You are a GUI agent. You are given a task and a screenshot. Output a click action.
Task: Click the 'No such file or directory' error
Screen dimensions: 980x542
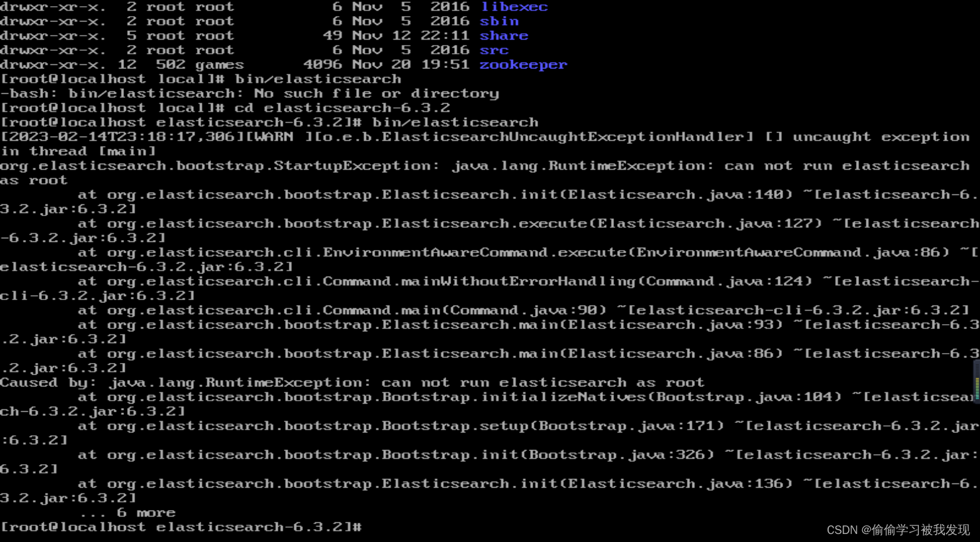pyautogui.click(x=376, y=94)
